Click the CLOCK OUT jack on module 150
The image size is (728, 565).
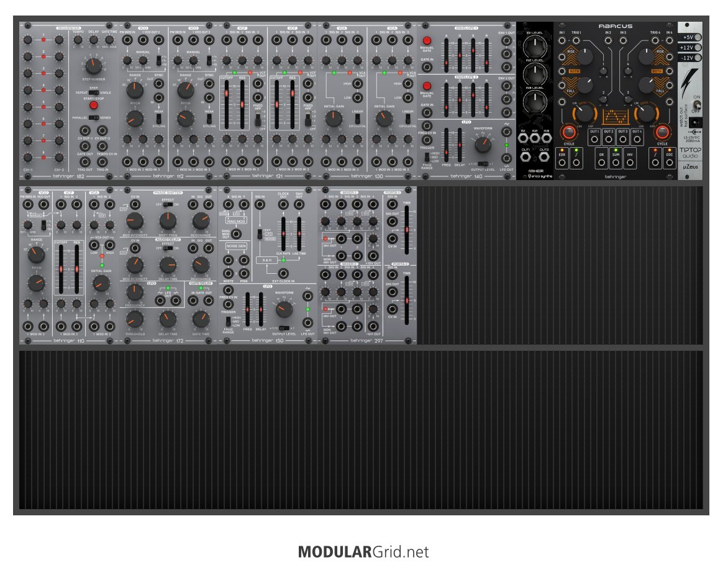(283, 204)
